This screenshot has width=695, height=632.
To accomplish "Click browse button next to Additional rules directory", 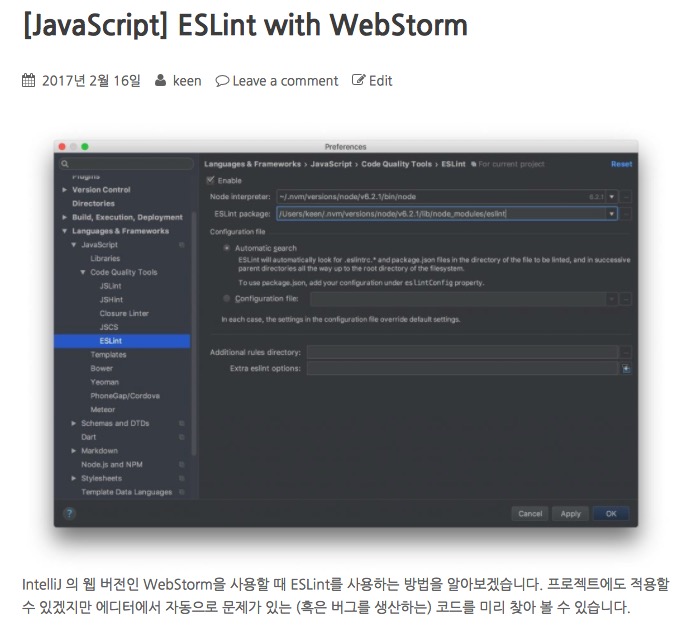I will (625, 352).
